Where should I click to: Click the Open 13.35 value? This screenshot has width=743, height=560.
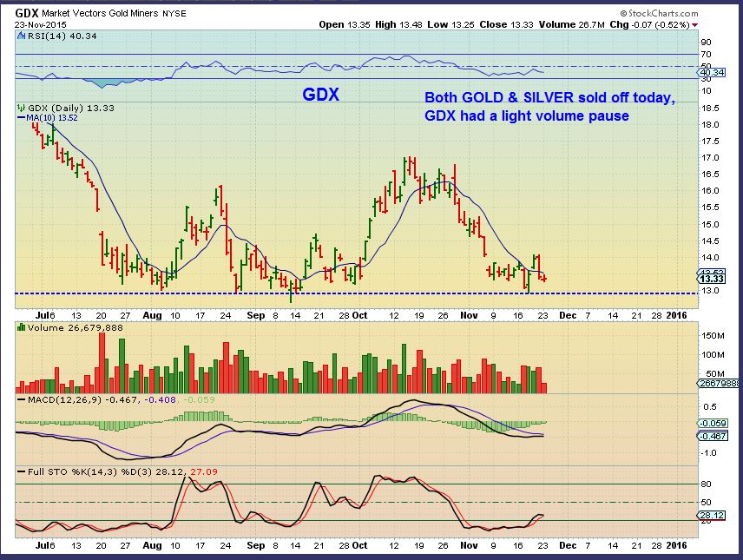[x=345, y=24]
